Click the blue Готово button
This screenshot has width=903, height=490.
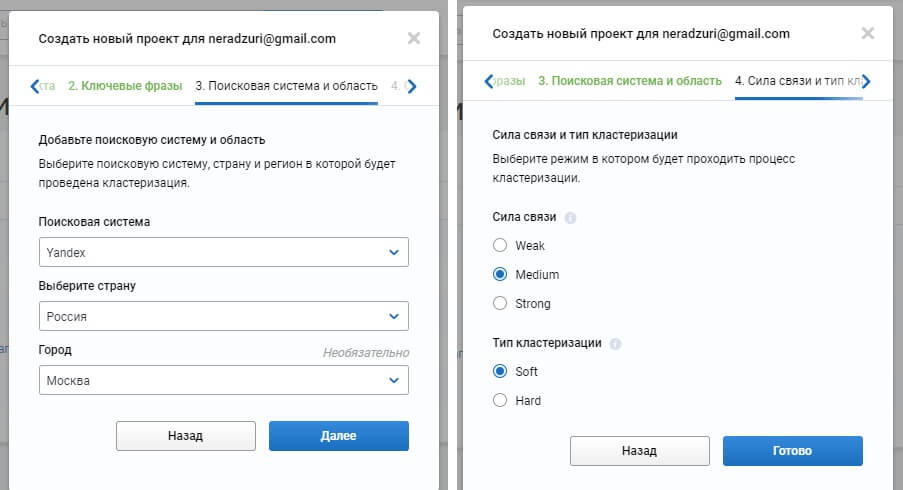pos(792,450)
